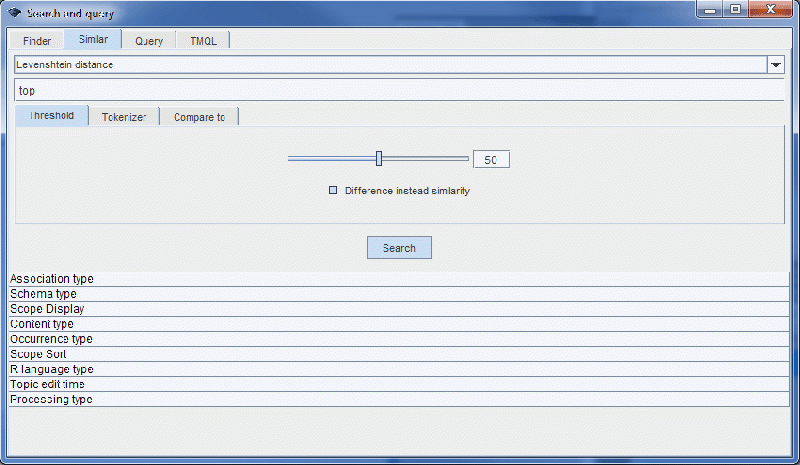Select the 'Content type' result row
The width and height of the screenshot is (800, 465).
click(x=399, y=324)
